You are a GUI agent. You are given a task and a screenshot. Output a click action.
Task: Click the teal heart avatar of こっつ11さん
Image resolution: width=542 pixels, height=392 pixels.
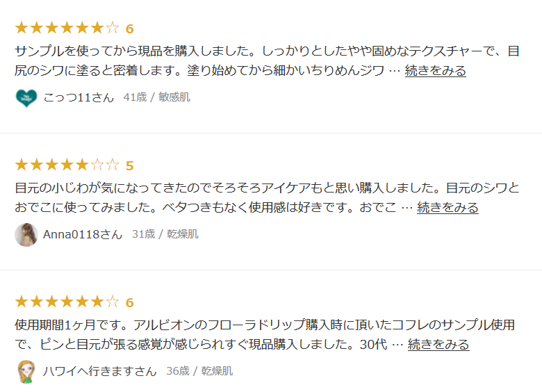(x=26, y=97)
